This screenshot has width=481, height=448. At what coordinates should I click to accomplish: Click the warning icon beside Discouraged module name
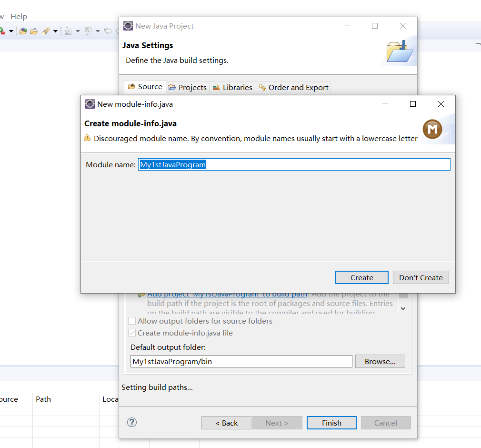pyautogui.click(x=88, y=138)
